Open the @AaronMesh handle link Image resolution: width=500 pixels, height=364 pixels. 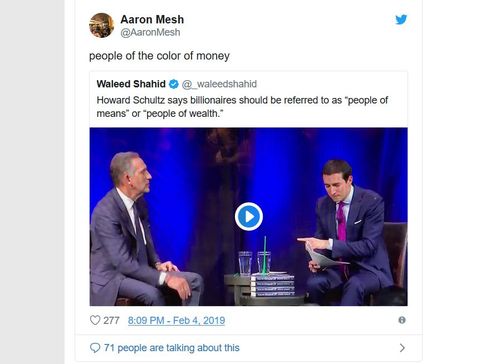pyautogui.click(x=150, y=32)
